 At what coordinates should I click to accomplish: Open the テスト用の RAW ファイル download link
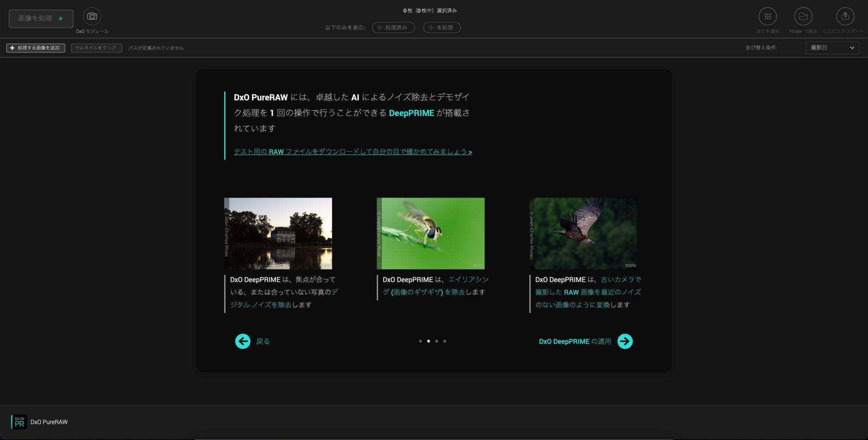(x=353, y=152)
